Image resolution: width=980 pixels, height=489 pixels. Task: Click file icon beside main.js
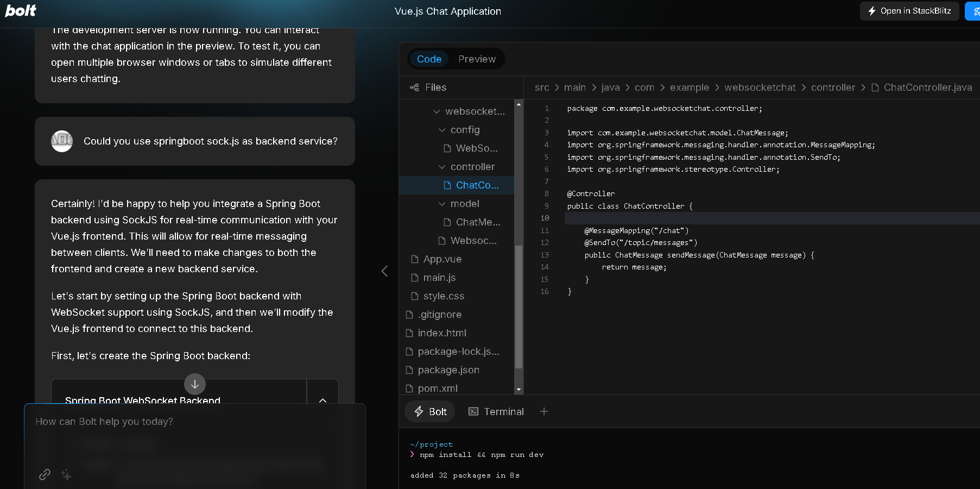pyautogui.click(x=415, y=278)
